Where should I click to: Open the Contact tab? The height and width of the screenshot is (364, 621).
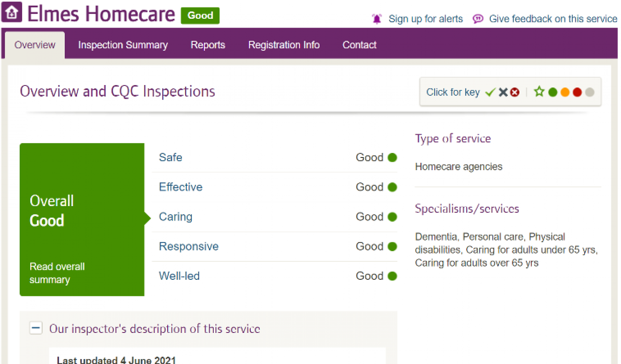(359, 45)
